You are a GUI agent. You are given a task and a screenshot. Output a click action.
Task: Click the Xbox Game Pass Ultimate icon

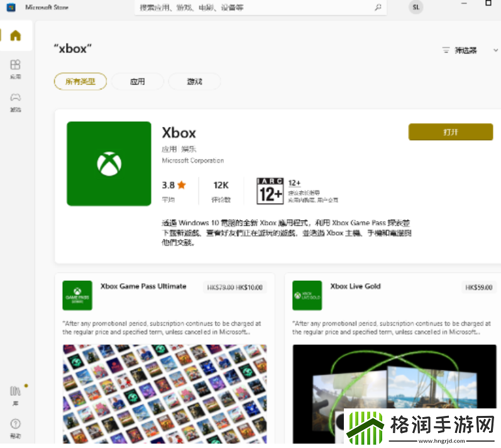point(77,295)
